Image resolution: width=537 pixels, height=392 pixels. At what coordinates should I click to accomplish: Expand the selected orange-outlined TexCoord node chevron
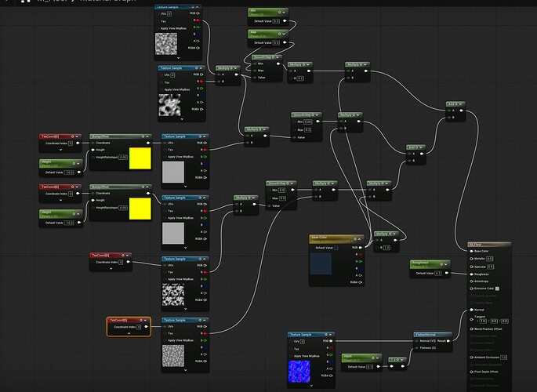coord(129,334)
